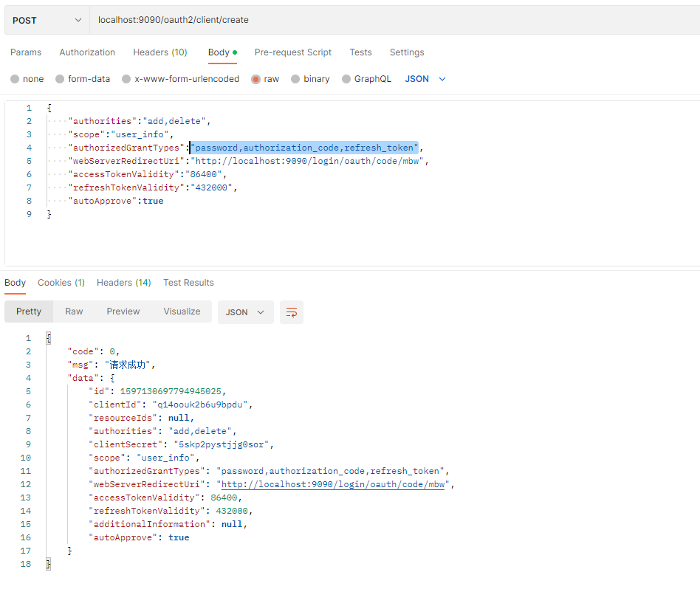Screen dimensions: 700x592
Task: Open the Headers (10) request tab
Action: (159, 52)
